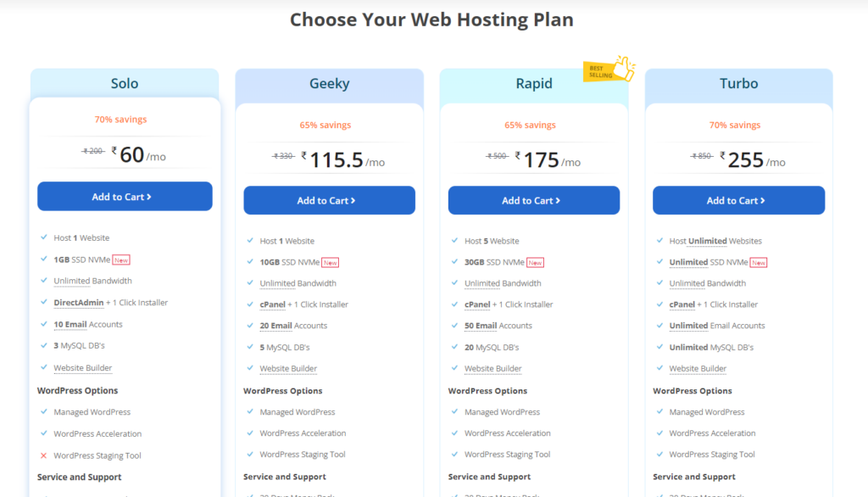Click Add to Cart on the Rapid plan

(x=533, y=200)
